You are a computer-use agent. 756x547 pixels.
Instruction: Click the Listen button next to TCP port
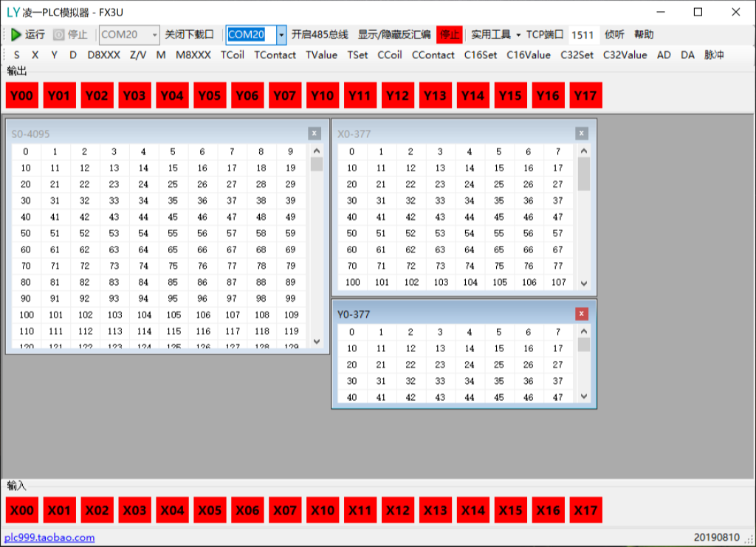[614, 35]
